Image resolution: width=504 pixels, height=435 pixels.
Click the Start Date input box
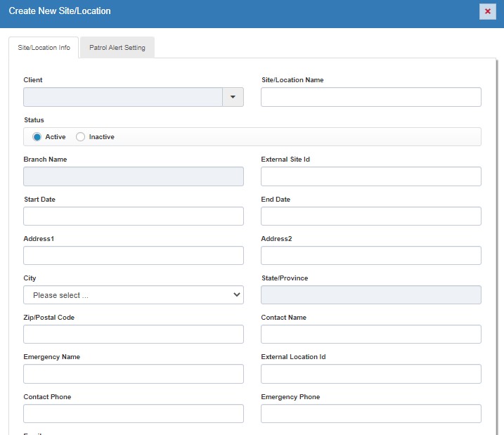pos(134,216)
